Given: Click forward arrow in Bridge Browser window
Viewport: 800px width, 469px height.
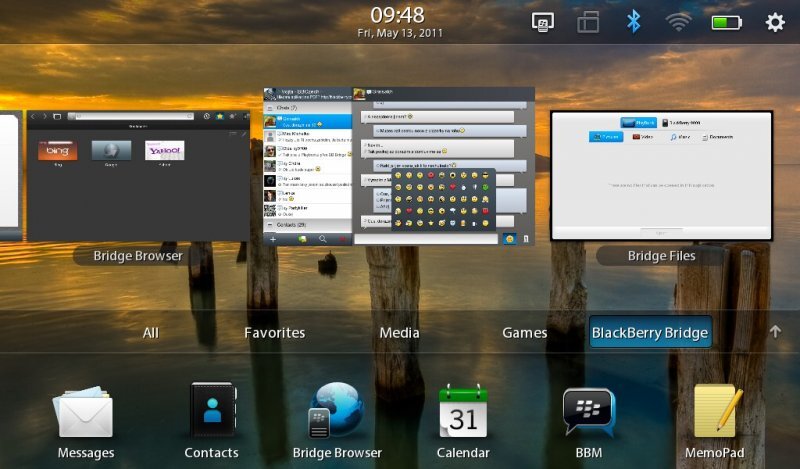Looking at the screenshot, I should (x=45, y=116).
